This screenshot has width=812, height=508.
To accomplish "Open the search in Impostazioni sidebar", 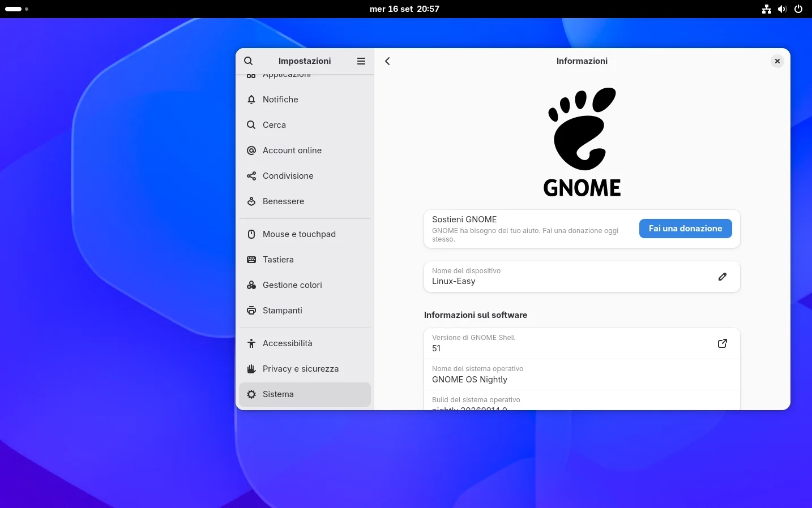I will click(x=248, y=61).
